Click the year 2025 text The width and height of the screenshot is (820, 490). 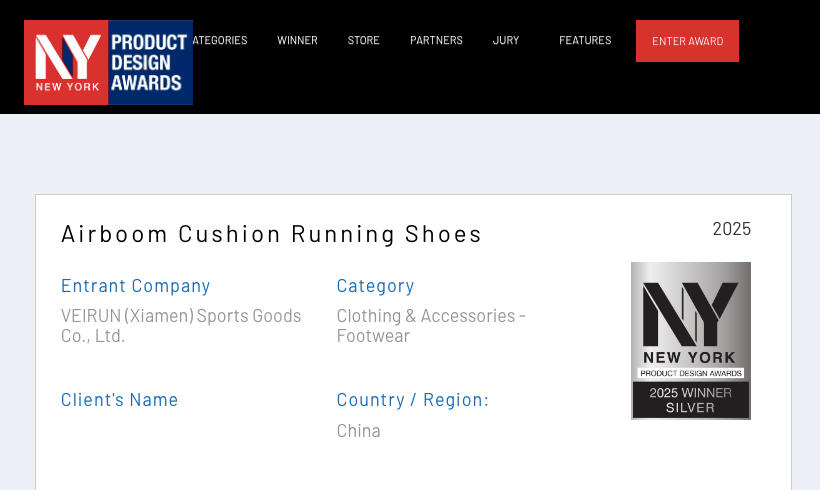click(731, 229)
